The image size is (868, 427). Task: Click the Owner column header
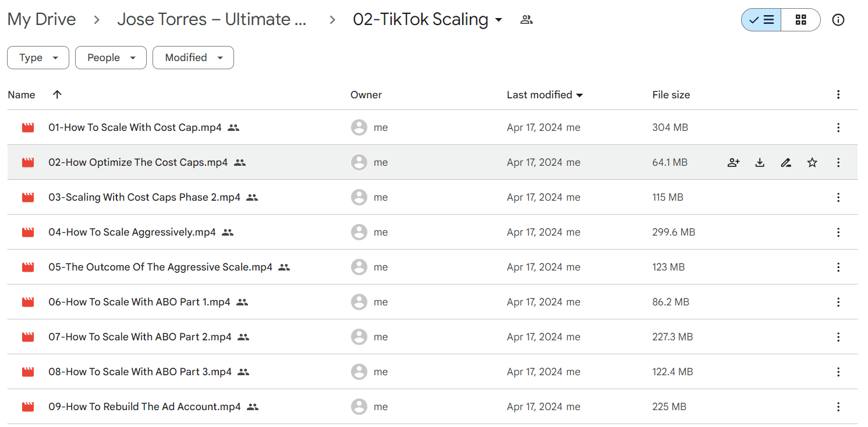(x=366, y=95)
